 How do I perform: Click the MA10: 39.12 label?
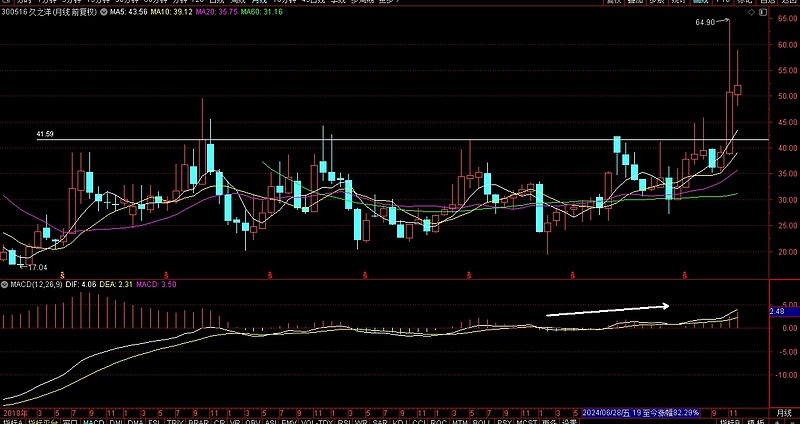170,12
